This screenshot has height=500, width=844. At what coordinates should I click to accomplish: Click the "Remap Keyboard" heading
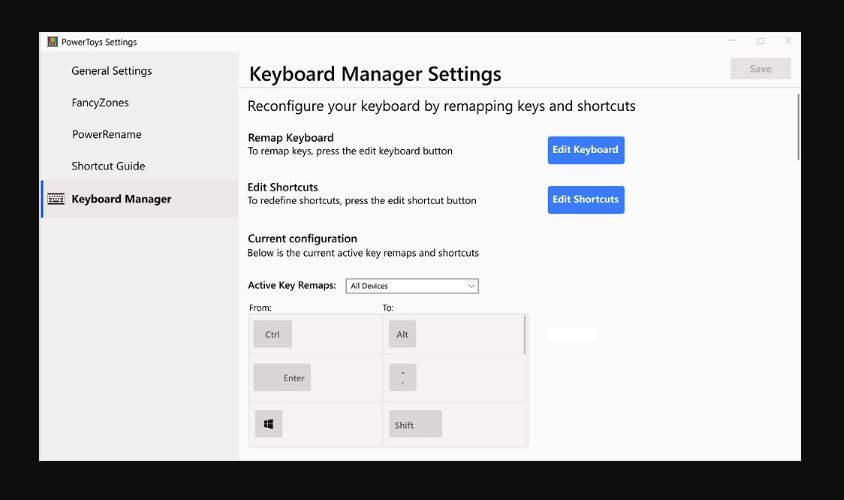(x=291, y=138)
